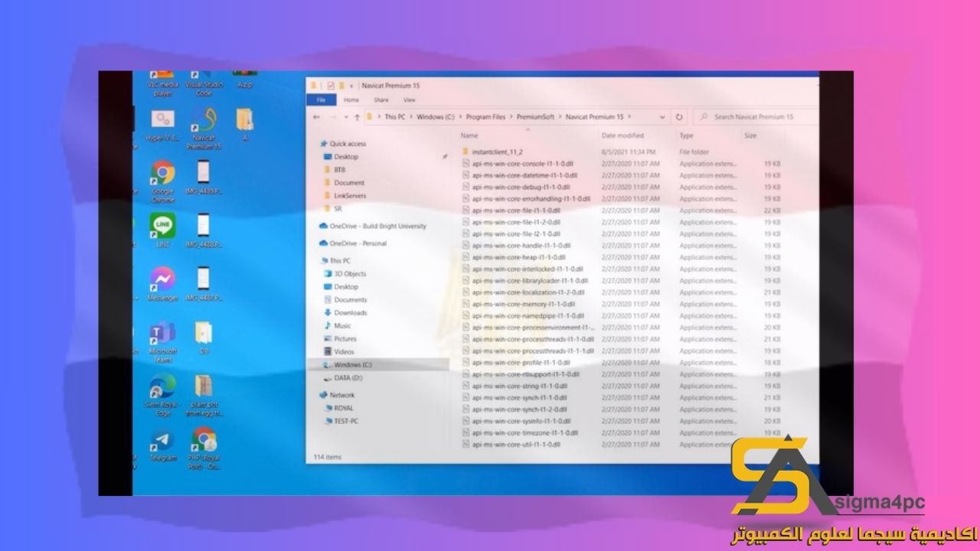This screenshot has width=980, height=551.
Task: Go up one folder level with the up arrow
Action: [357, 117]
